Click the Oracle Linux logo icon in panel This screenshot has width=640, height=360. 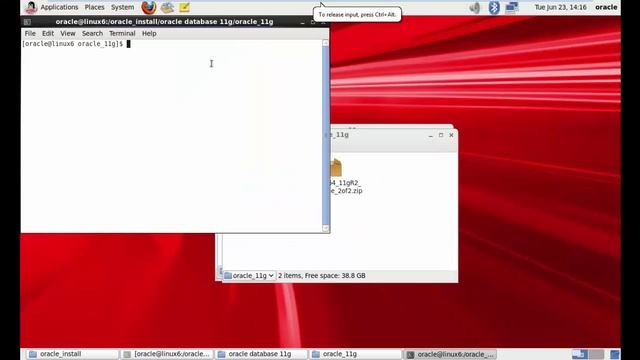pyautogui.click(x=31, y=7)
